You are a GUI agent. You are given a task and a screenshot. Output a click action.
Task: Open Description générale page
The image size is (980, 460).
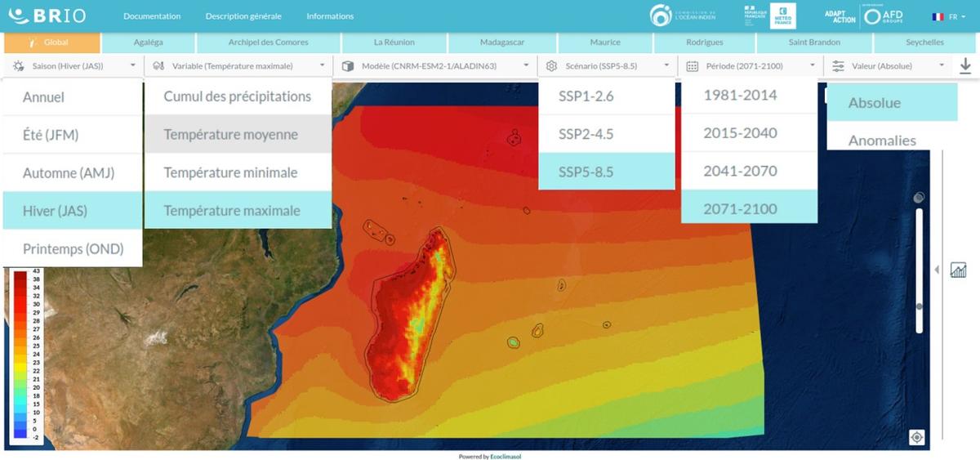coord(243,16)
